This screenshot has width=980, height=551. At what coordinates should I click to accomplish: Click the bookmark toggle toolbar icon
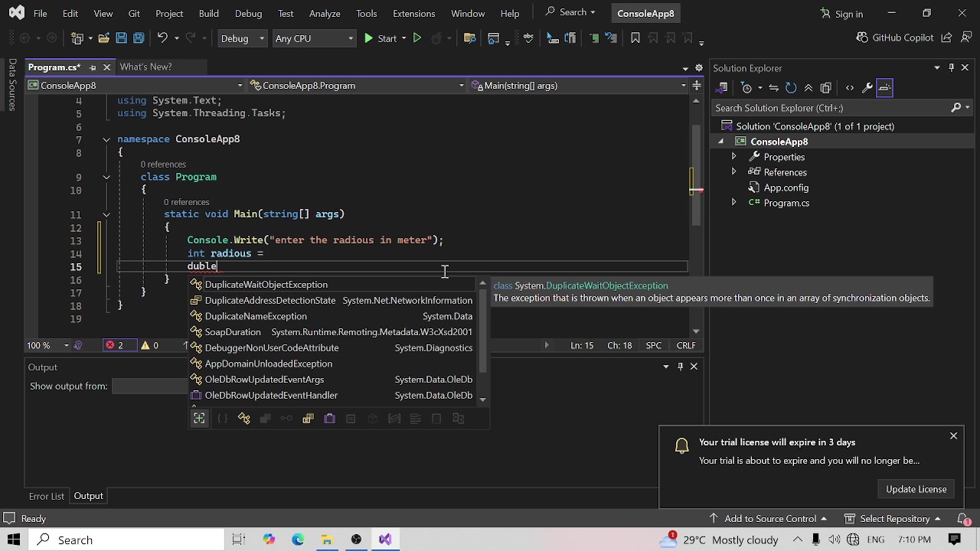click(x=635, y=38)
